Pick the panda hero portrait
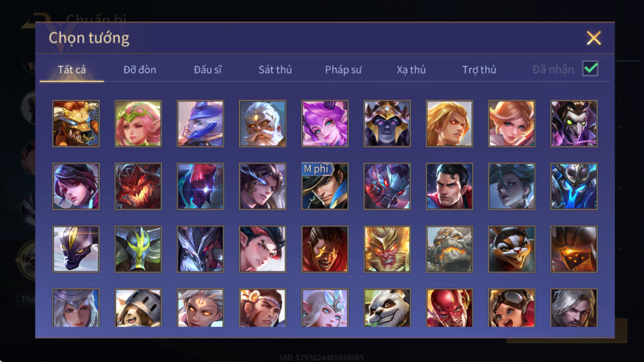Screen dimensions: 644x362 pyautogui.click(x=387, y=308)
